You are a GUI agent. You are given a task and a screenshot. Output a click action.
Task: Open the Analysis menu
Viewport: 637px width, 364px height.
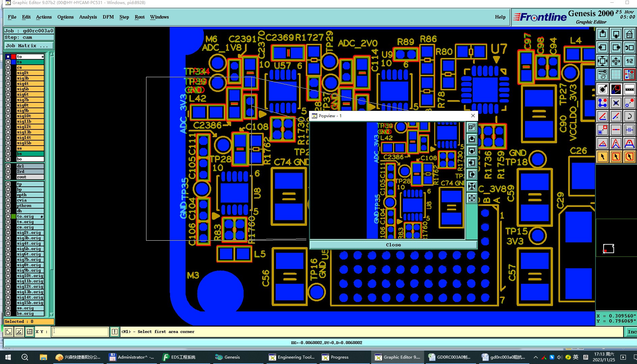click(88, 17)
